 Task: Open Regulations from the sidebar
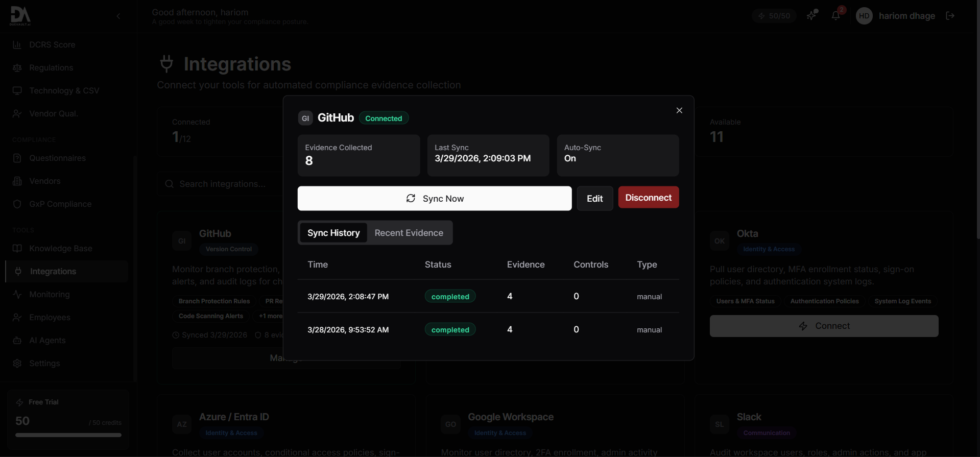[x=51, y=68]
